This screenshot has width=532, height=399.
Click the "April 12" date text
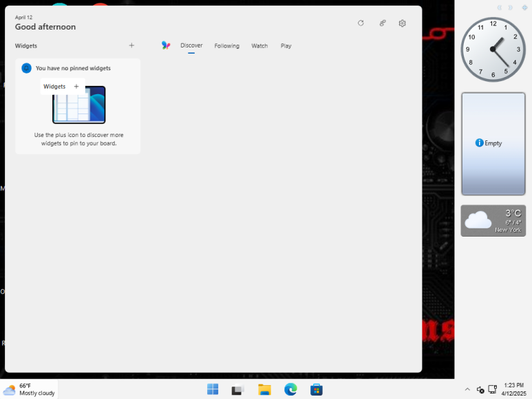(24, 17)
